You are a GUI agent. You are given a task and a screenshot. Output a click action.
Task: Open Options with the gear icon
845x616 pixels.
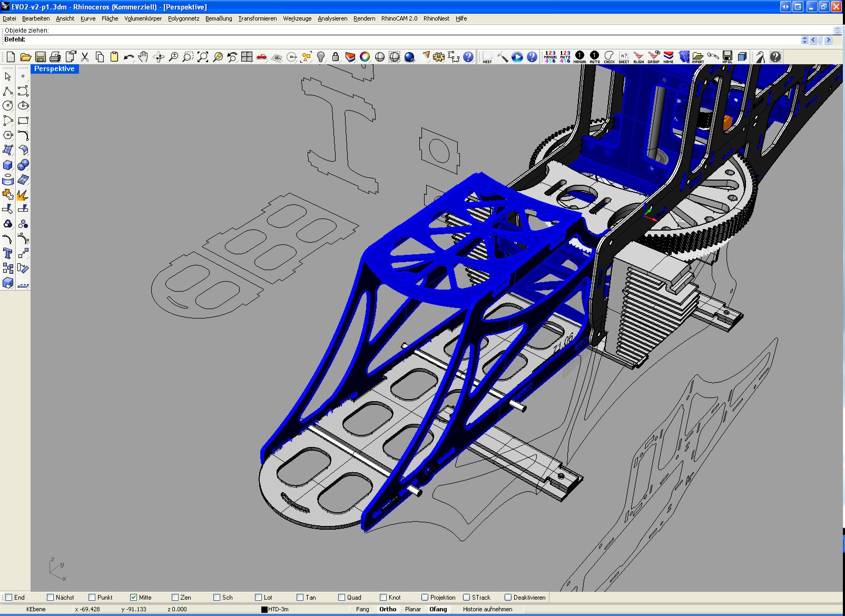(x=439, y=57)
